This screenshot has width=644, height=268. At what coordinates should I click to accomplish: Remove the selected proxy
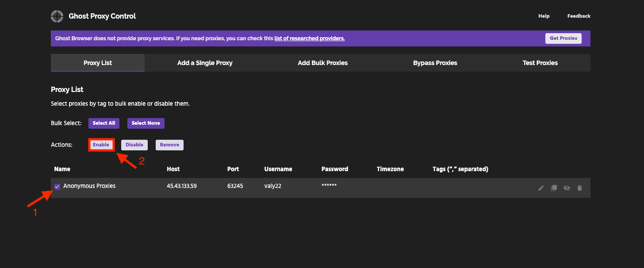point(169,145)
